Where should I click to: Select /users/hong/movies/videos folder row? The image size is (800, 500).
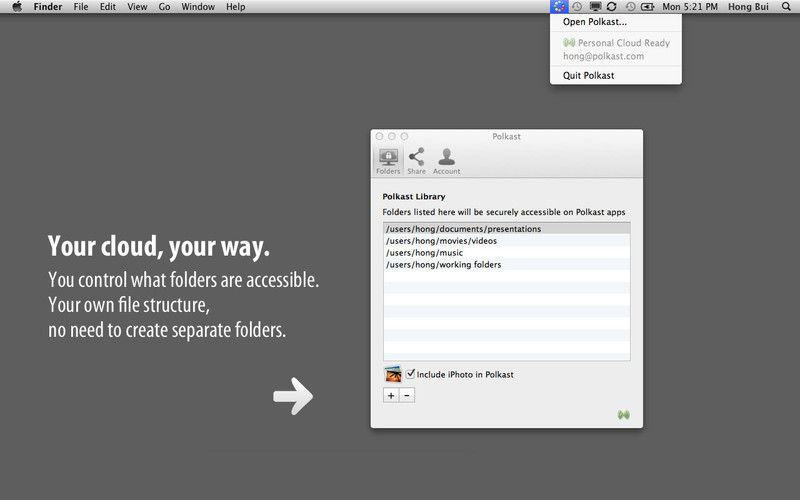[507, 241]
